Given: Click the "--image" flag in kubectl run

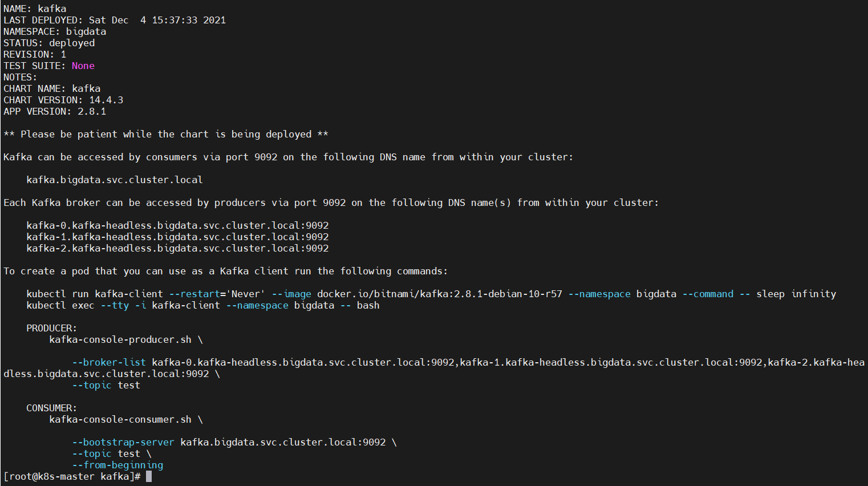Looking at the screenshot, I should click(291, 294).
